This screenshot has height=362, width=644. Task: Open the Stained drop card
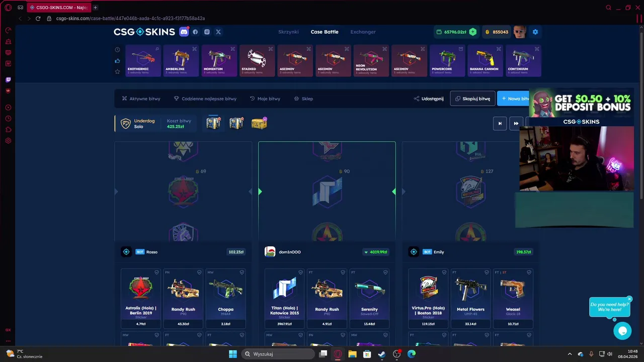click(257, 61)
